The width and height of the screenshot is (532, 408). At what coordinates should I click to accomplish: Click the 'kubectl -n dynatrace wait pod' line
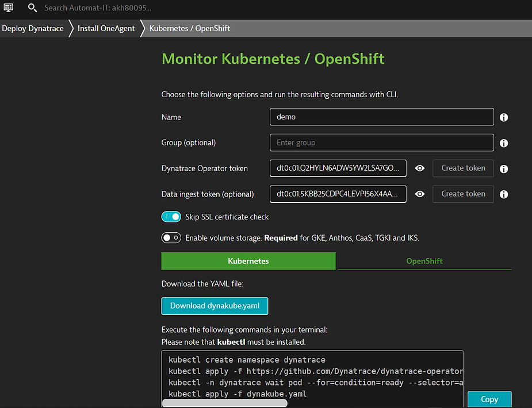[316, 383]
